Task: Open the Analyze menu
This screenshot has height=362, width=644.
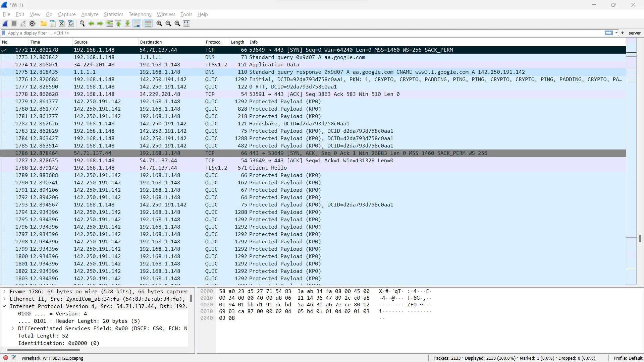Action: click(x=90, y=14)
